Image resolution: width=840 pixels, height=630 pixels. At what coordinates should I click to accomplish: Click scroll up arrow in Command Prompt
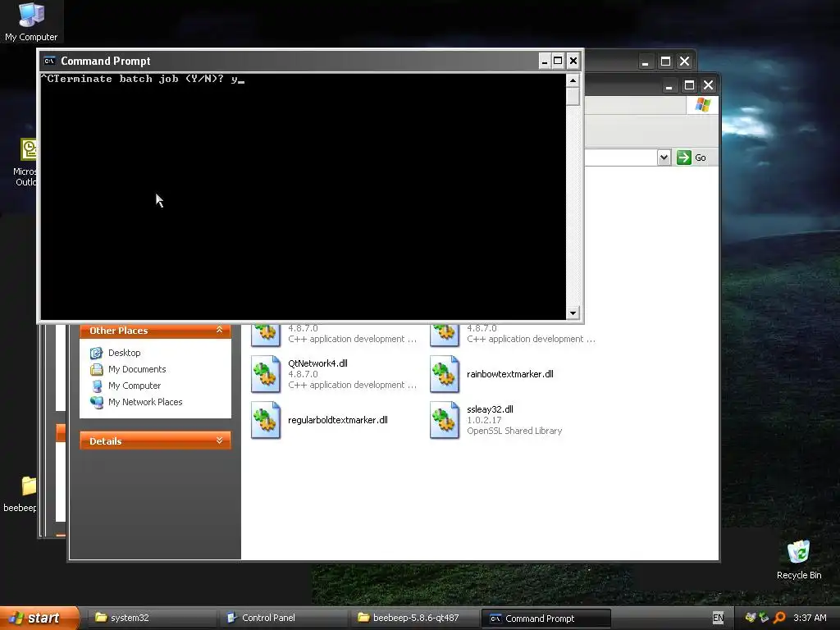click(x=573, y=81)
